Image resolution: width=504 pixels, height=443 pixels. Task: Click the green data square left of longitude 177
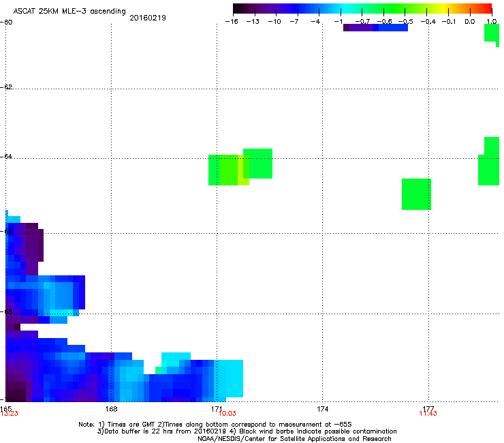(416, 194)
